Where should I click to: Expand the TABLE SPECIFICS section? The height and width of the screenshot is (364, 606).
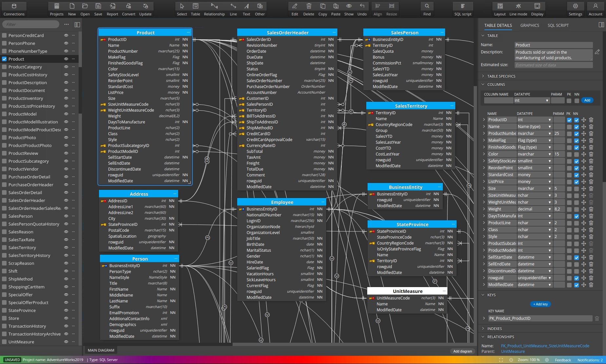(501, 76)
